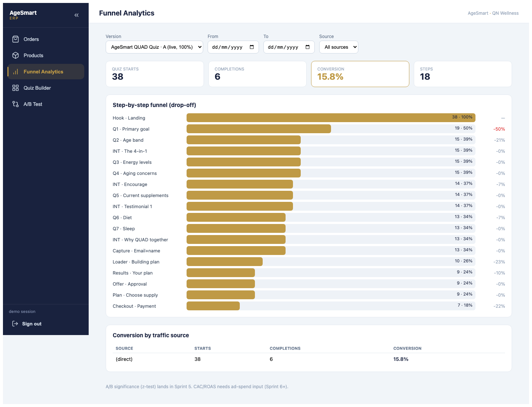532x407 pixels.
Task: Click the red -50% drop-off value
Action: point(499,129)
